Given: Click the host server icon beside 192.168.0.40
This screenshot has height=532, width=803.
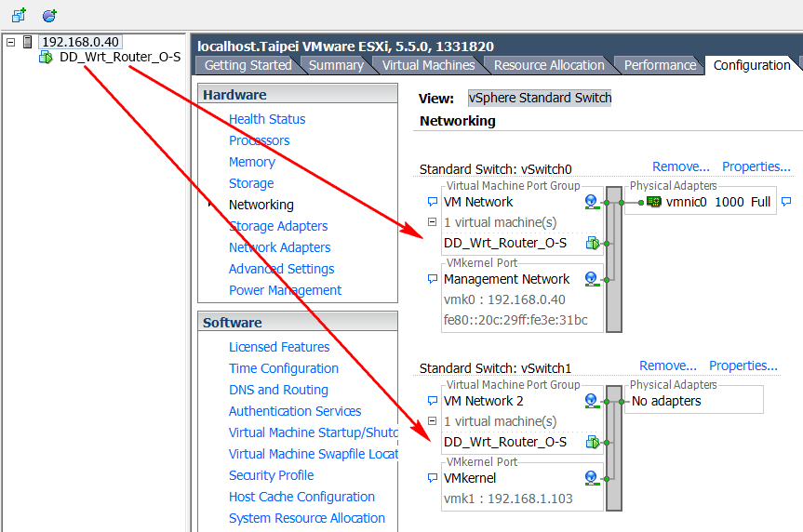Looking at the screenshot, I should (x=28, y=42).
